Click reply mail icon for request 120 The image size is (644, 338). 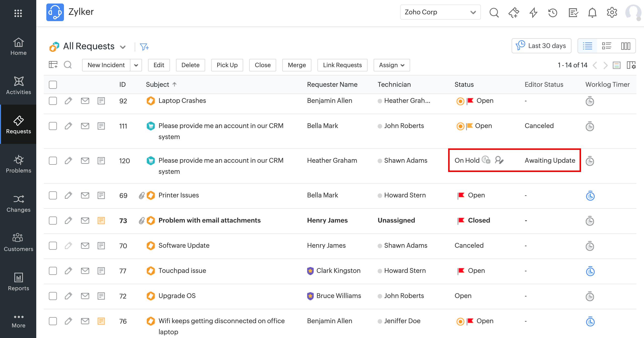pos(85,161)
